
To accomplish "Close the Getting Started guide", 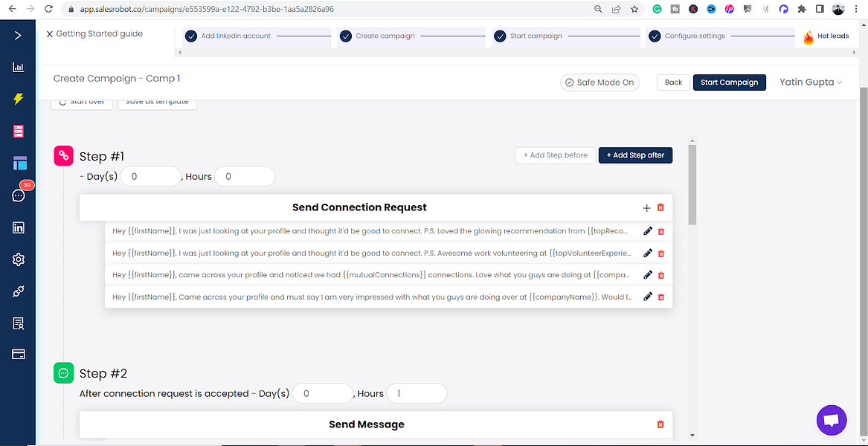I will click(x=49, y=34).
